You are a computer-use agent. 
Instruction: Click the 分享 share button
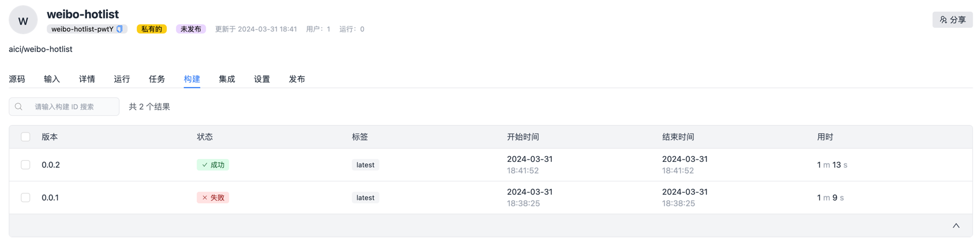952,20
